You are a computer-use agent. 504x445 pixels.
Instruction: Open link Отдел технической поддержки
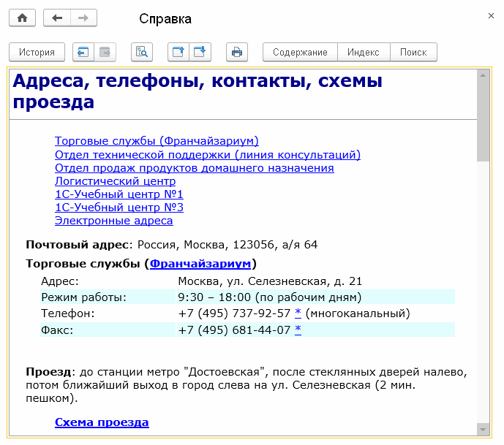pyautogui.click(x=208, y=155)
